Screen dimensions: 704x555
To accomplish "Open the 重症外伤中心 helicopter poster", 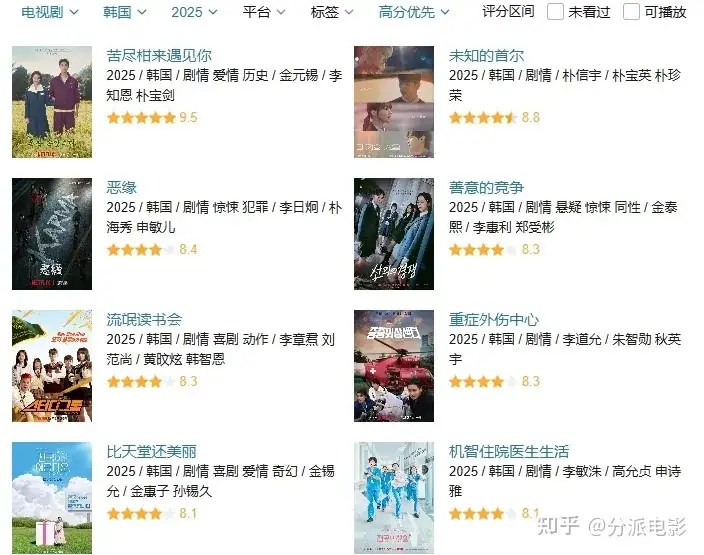I will point(394,366).
